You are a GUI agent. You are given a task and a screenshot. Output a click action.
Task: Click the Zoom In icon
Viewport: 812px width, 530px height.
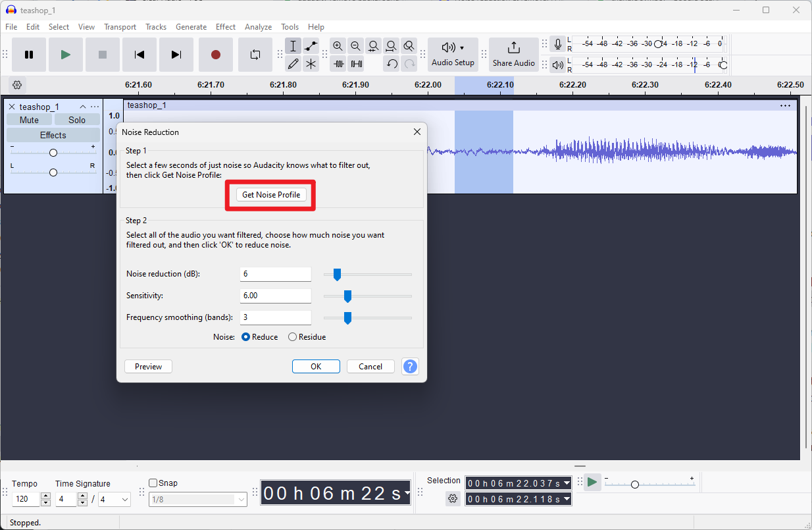pyautogui.click(x=338, y=46)
